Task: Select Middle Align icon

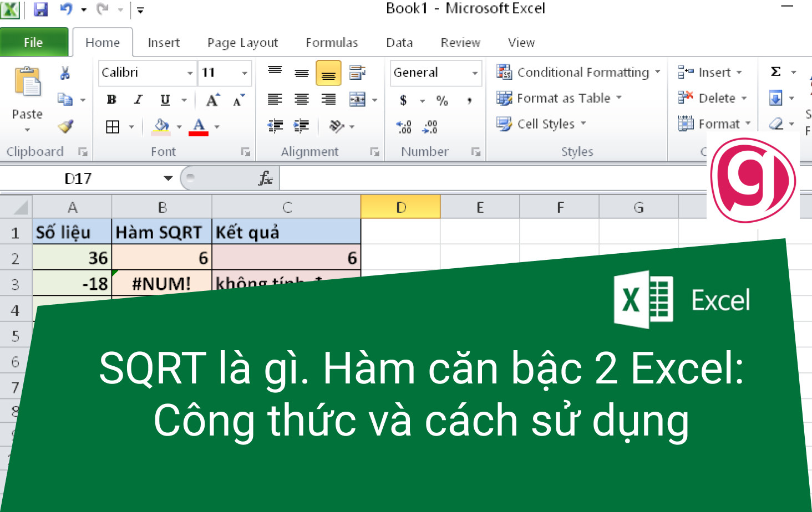Action: [x=302, y=73]
